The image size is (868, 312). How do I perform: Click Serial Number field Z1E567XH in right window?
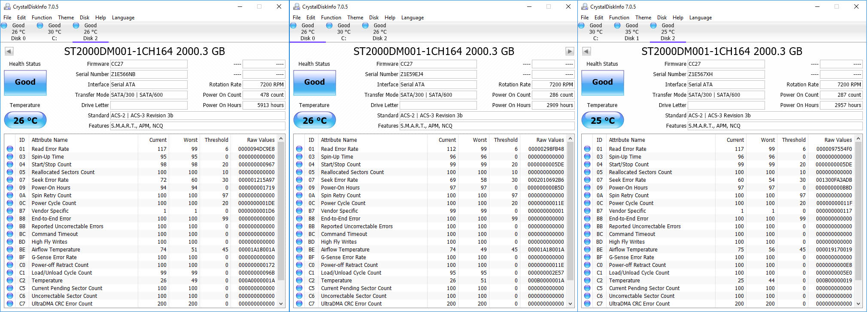[x=726, y=74]
